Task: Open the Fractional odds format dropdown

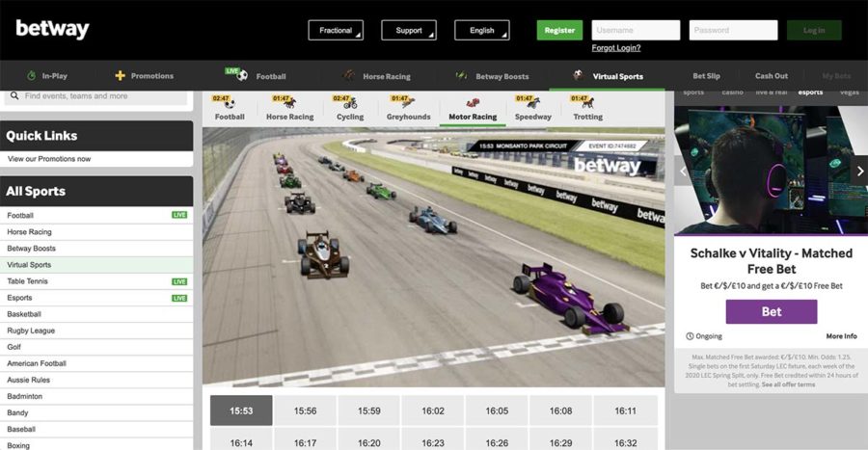Action: (336, 30)
